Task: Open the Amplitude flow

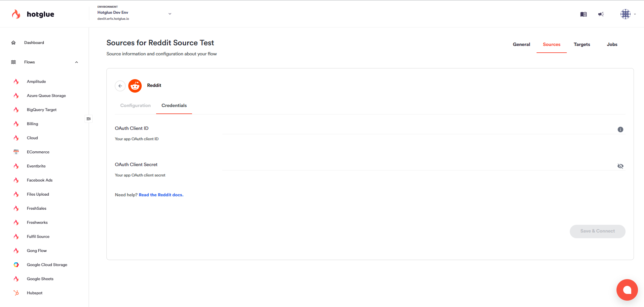Action: point(36,82)
